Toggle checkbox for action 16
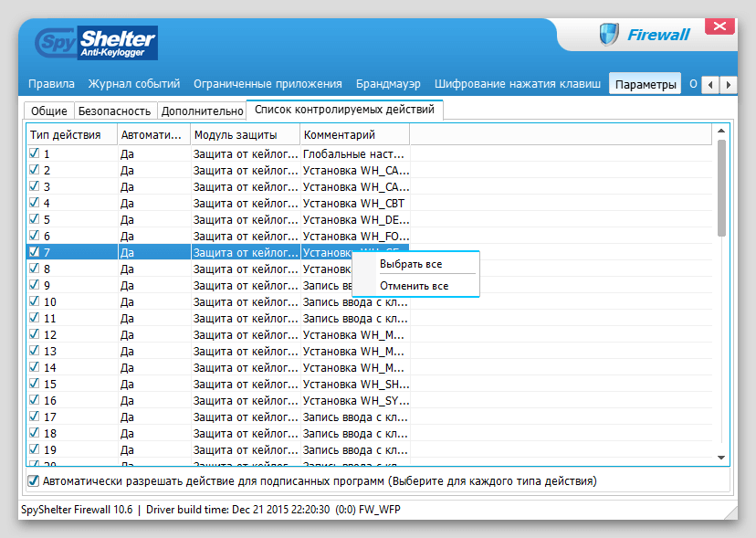This screenshot has width=756, height=538. 34,399
